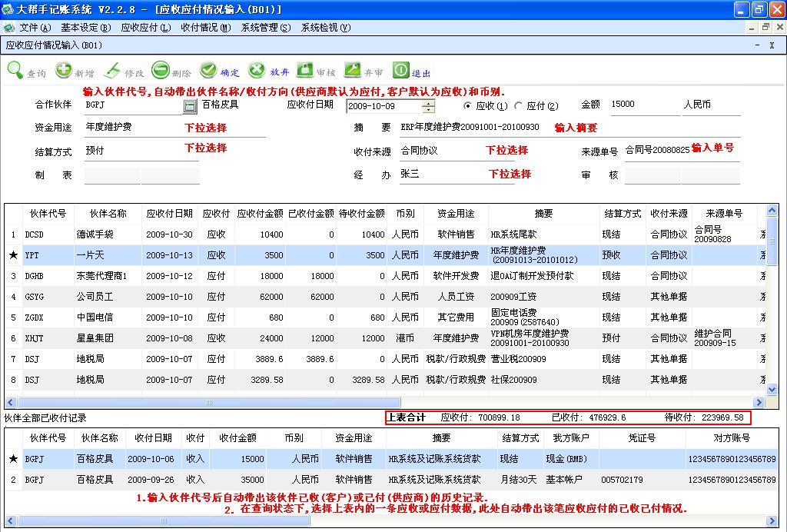Select the DCSD 德诚手袋 row
Viewport: 787px width, 532px height.
tap(386, 234)
